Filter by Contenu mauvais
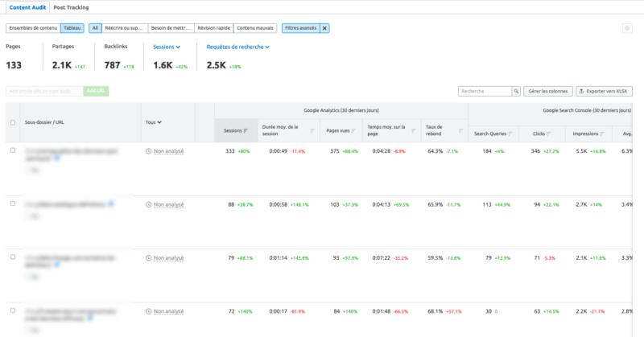 pyautogui.click(x=255, y=28)
